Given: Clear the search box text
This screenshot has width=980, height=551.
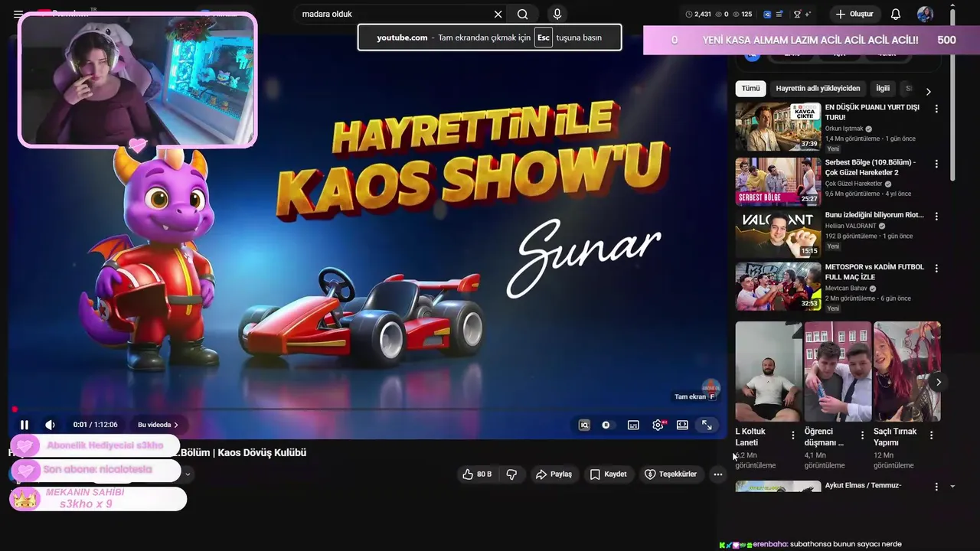Looking at the screenshot, I should pos(498,14).
